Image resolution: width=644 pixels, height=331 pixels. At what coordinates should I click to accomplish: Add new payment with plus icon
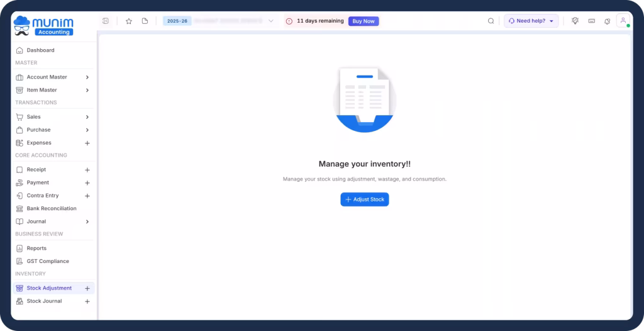87,182
